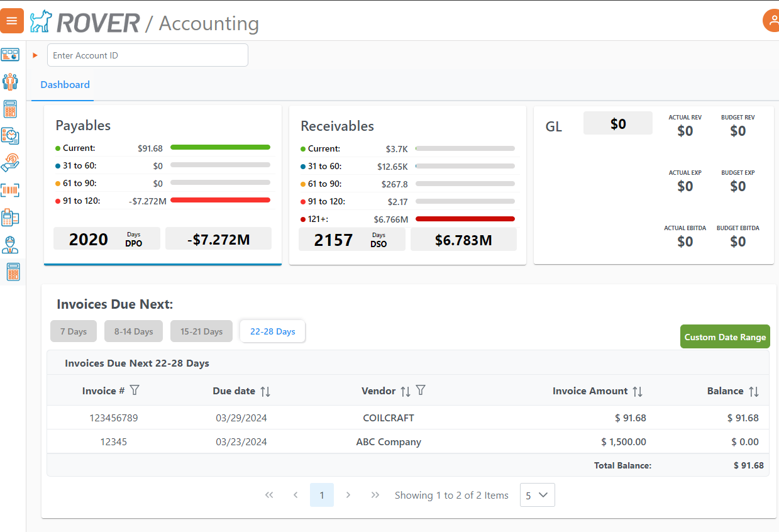Open the filter on the Invoice # column
This screenshot has height=532, width=779.
click(135, 391)
